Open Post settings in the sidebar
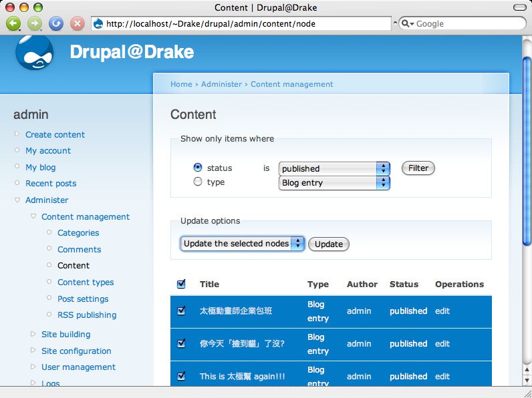 click(x=83, y=298)
